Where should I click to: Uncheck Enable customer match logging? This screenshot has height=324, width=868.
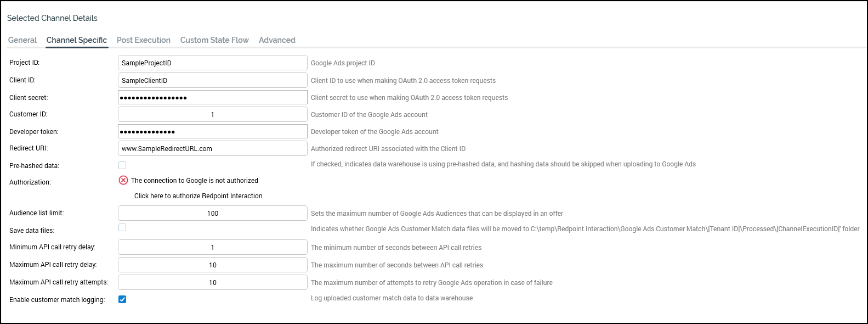[122, 299]
